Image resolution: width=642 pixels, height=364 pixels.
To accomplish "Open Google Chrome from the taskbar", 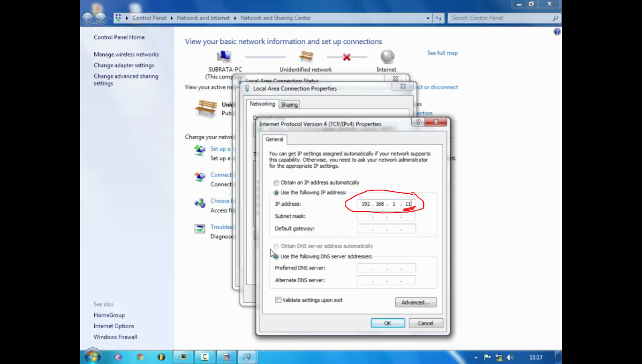I will [140, 357].
